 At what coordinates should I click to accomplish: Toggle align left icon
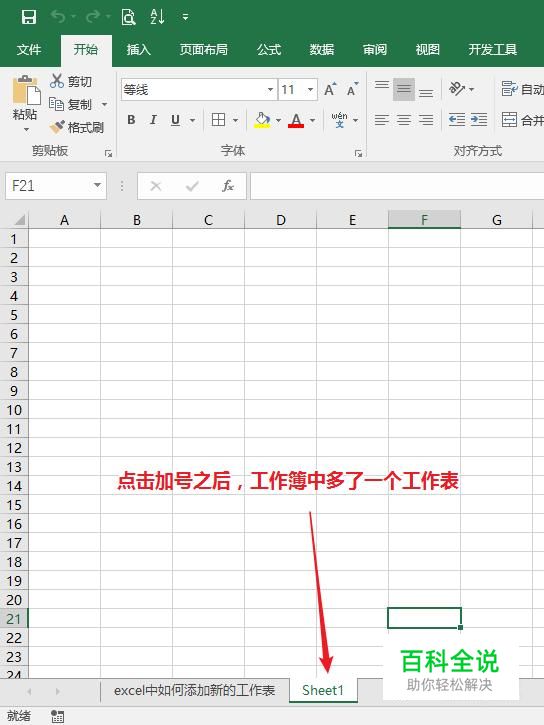382,120
